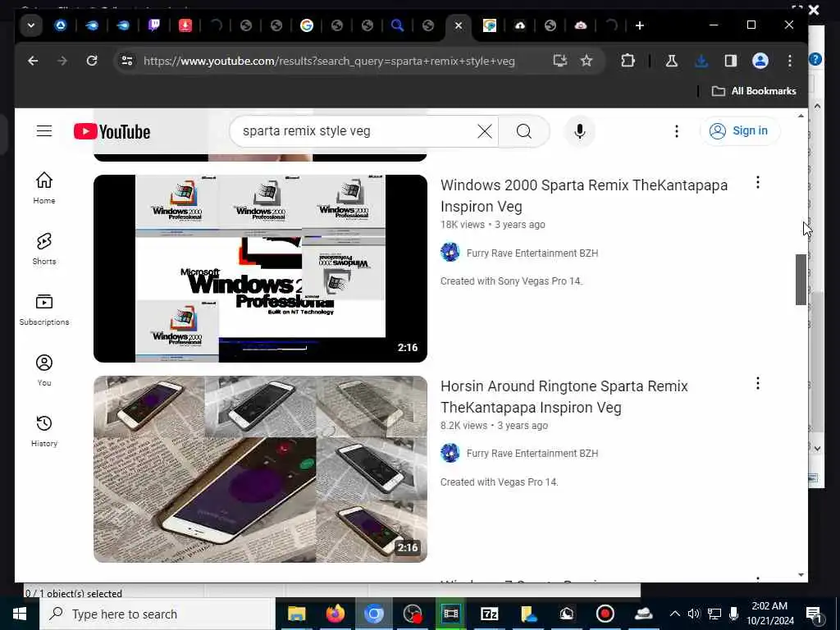Click the browser address bar URL

[x=329, y=61]
